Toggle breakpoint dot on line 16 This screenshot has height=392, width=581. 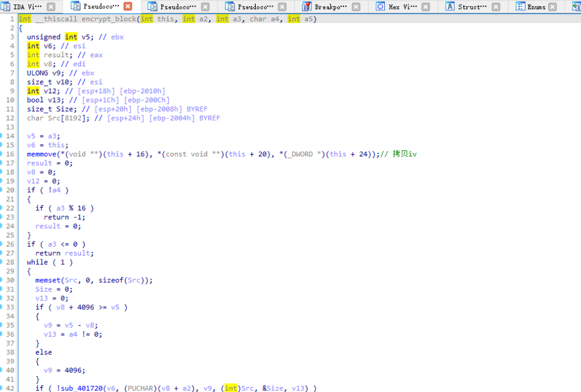click(2, 154)
